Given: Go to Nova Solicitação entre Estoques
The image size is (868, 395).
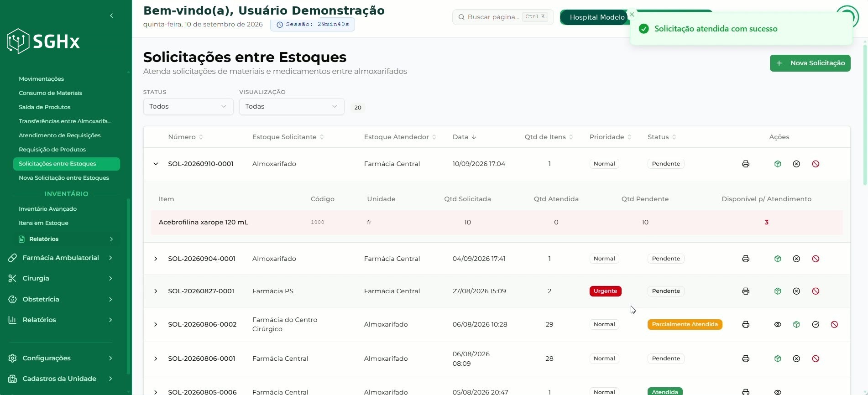Looking at the screenshot, I should pyautogui.click(x=64, y=178).
